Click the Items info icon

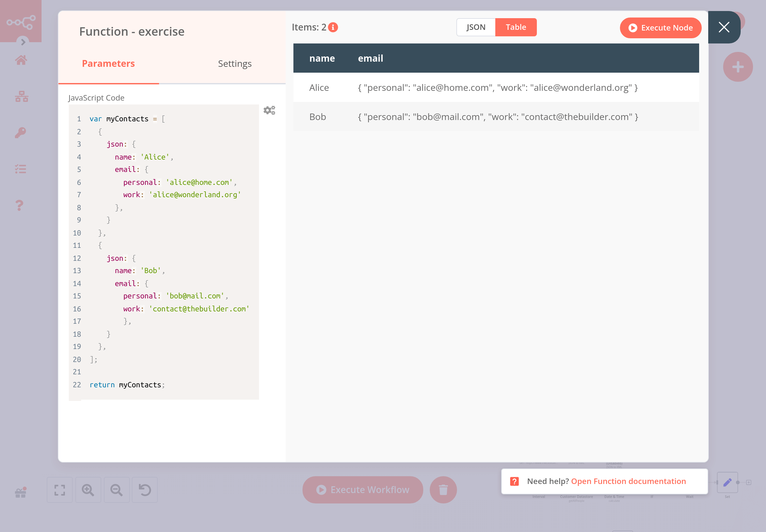pyautogui.click(x=333, y=27)
